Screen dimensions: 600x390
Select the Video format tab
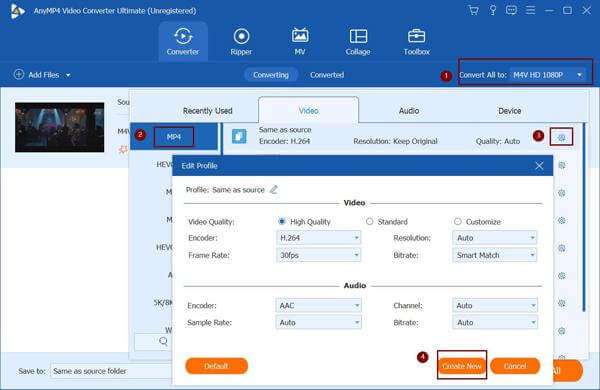tap(308, 111)
